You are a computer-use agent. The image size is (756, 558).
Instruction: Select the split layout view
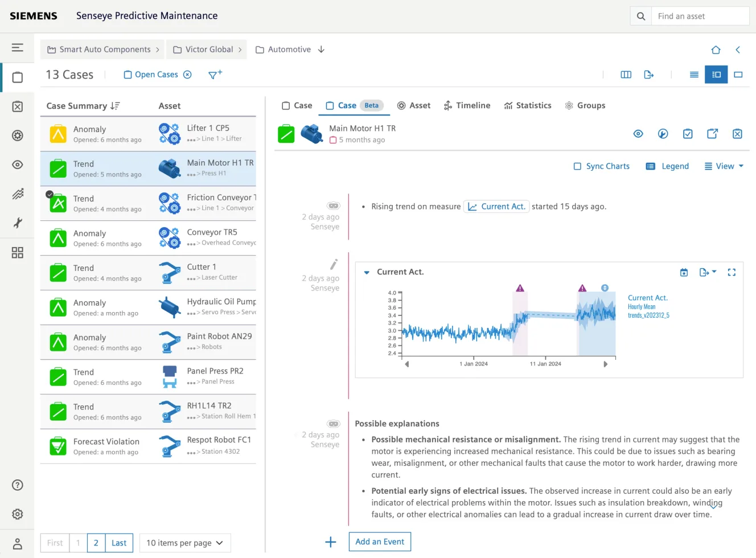tap(716, 75)
